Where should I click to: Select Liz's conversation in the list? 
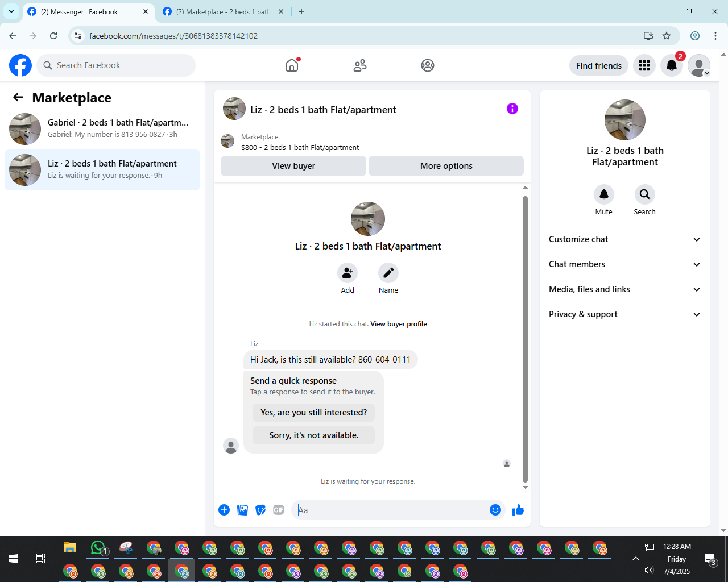point(102,170)
